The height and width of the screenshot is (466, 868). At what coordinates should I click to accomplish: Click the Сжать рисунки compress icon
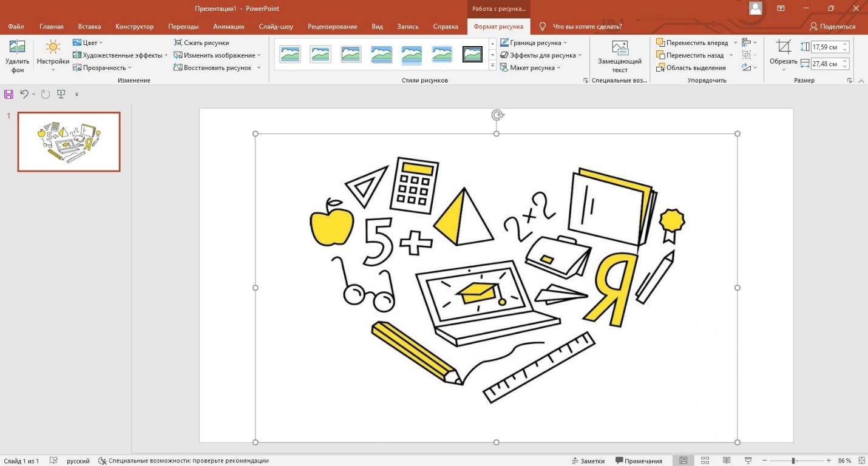click(178, 43)
